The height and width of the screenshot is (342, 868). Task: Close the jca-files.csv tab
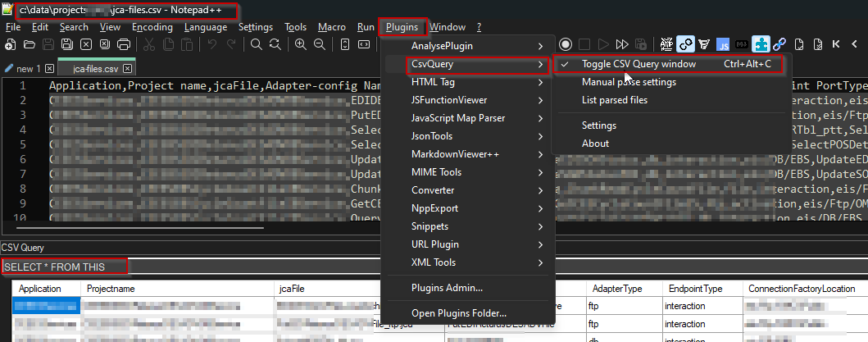[127, 69]
